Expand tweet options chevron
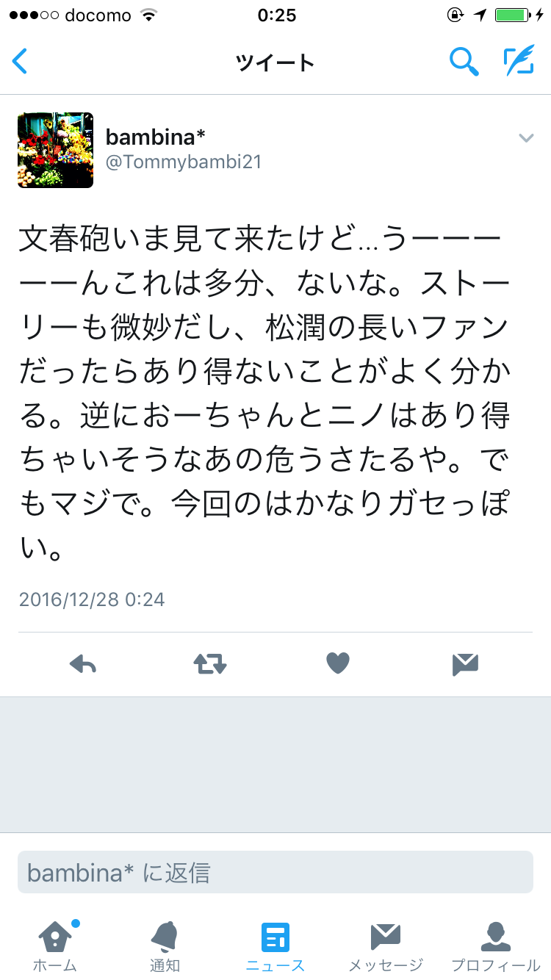Viewport: 551px width, 980px height. click(526, 137)
